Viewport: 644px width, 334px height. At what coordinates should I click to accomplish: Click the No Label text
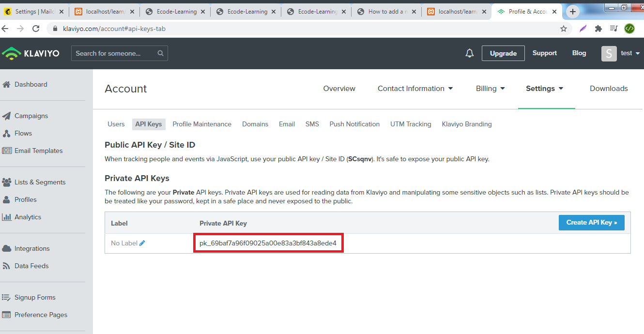124,243
